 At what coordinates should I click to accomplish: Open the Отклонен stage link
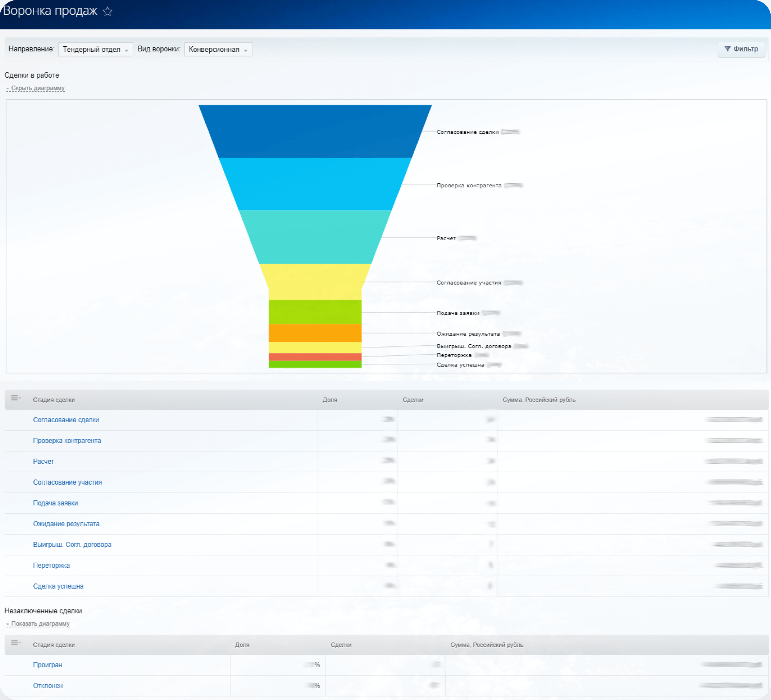click(x=48, y=686)
